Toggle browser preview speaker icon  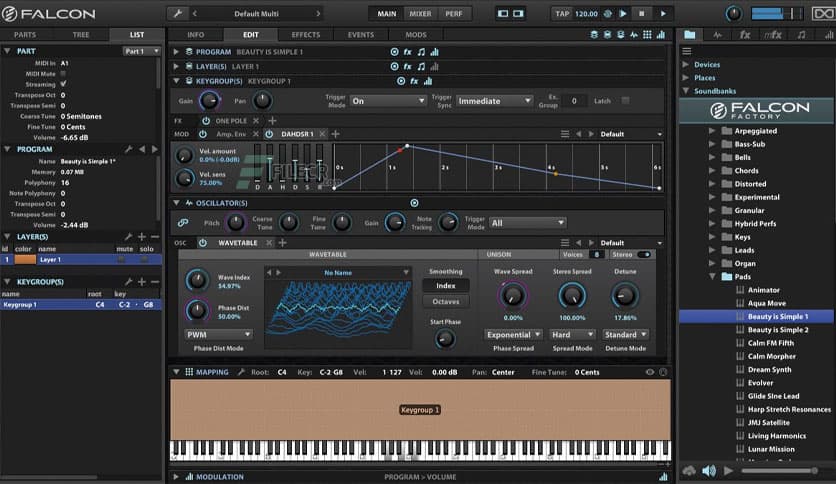tap(709, 470)
